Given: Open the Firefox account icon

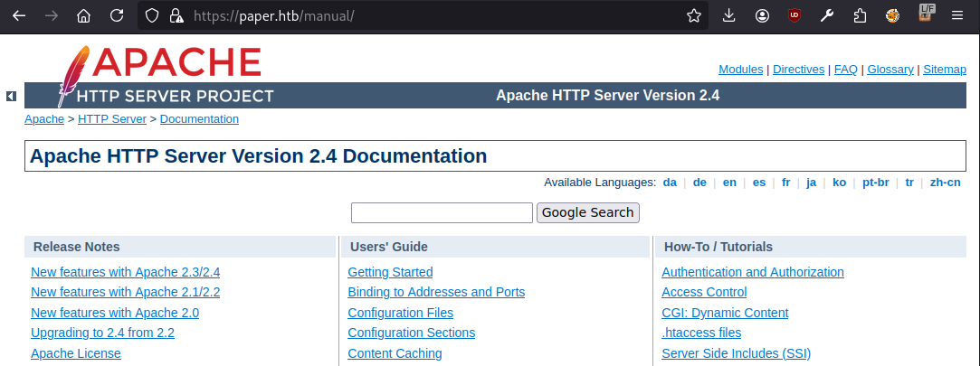Looking at the screenshot, I should pyautogui.click(x=763, y=15).
